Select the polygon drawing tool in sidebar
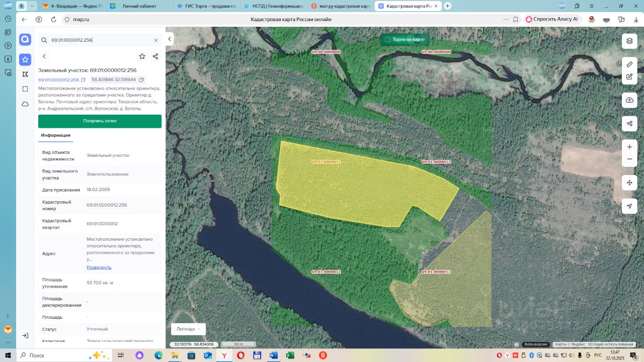 click(25, 74)
